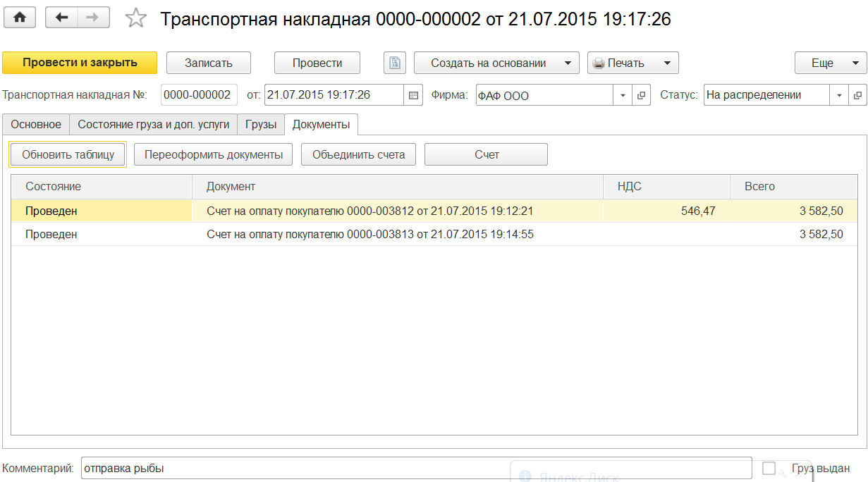Open the Статус field's linked record
The height and width of the screenshot is (482, 868).
[857, 95]
